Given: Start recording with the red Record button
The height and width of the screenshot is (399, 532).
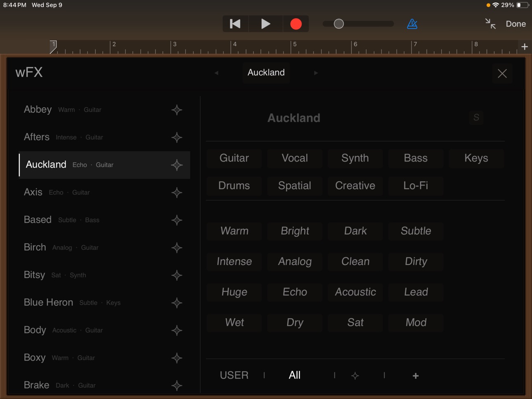Looking at the screenshot, I should [x=296, y=24].
